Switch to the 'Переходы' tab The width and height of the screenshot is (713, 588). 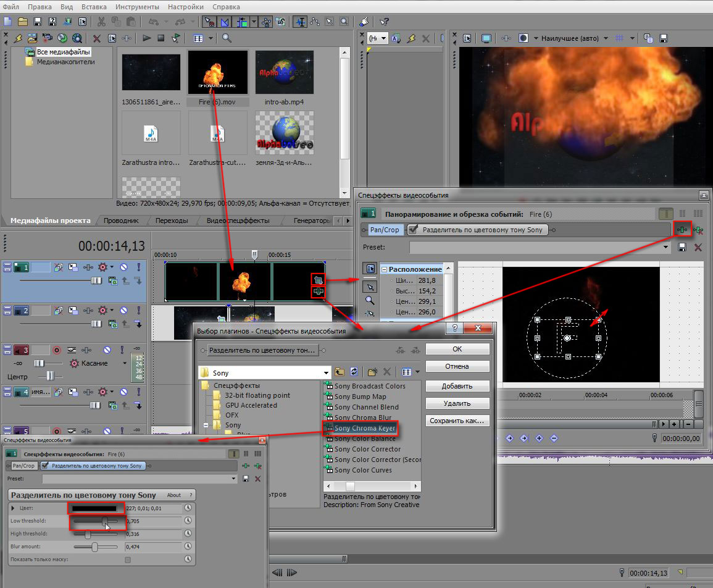(172, 220)
